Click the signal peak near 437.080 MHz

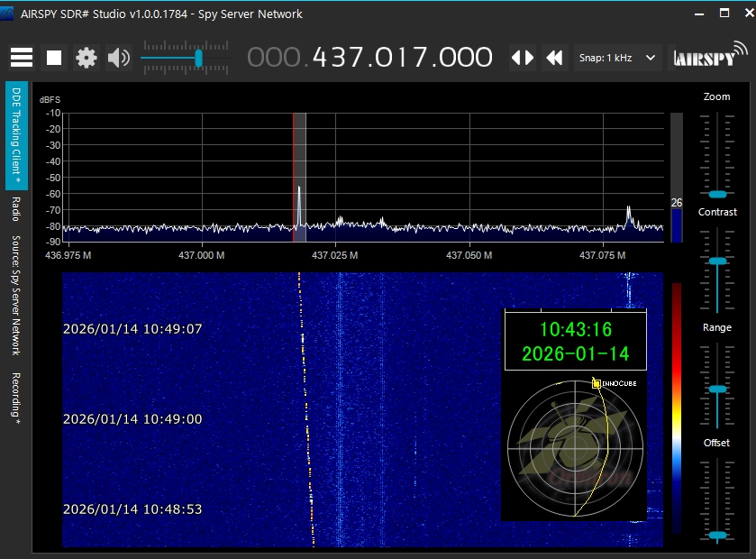point(628,215)
